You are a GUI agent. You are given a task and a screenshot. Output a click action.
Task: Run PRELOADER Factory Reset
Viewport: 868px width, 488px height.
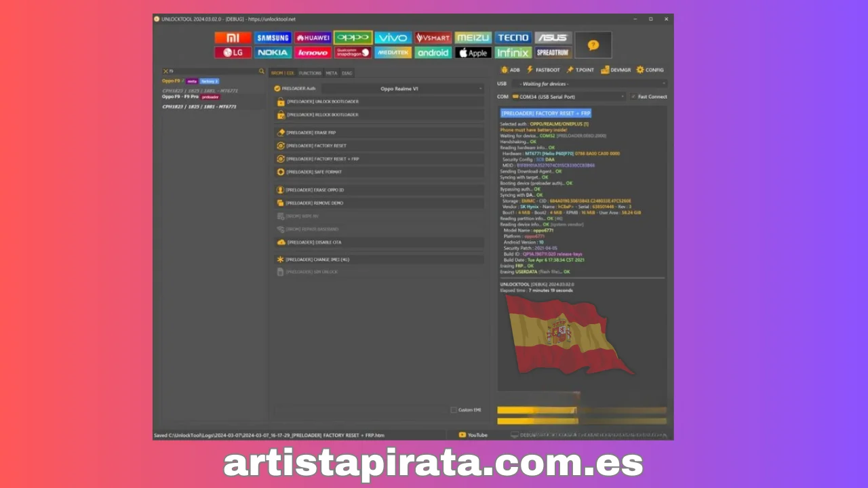[380, 146]
